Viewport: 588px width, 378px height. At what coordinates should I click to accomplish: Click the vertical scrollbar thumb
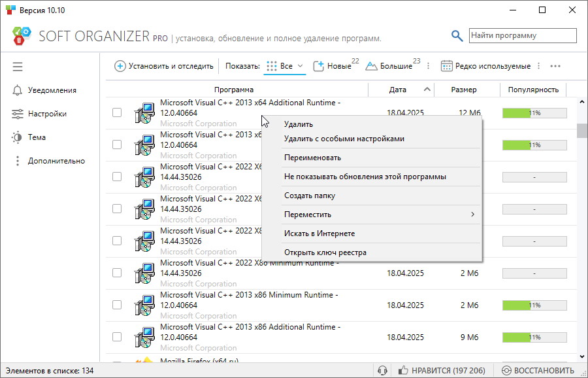tap(582, 131)
